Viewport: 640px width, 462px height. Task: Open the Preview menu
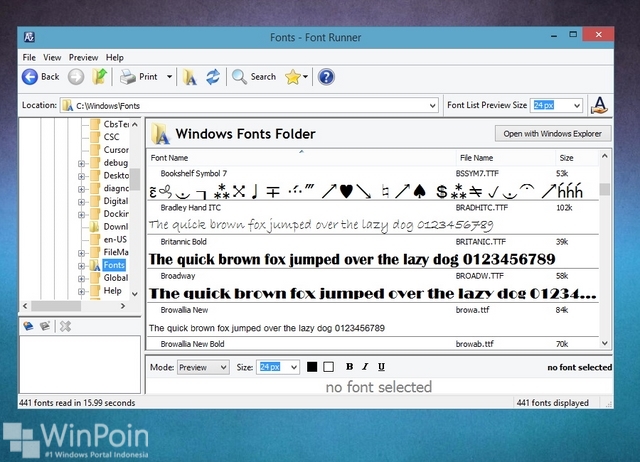83,58
